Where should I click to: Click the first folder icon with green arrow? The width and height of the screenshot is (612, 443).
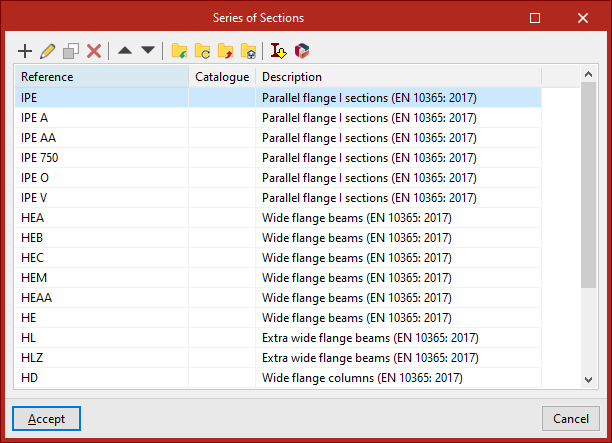pos(179,50)
